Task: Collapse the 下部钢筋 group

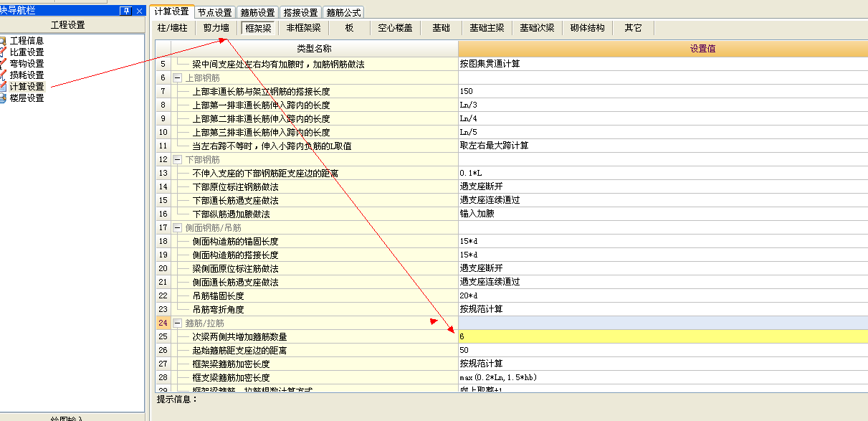Action: (178, 159)
